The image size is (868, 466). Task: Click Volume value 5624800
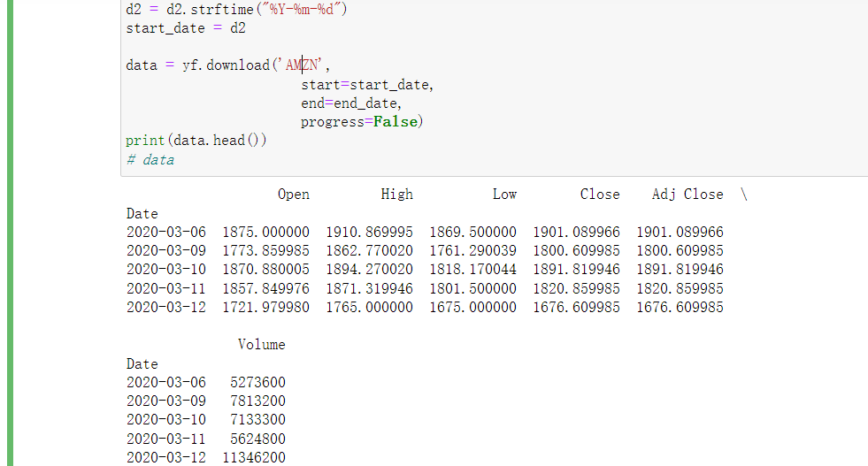[258, 439]
